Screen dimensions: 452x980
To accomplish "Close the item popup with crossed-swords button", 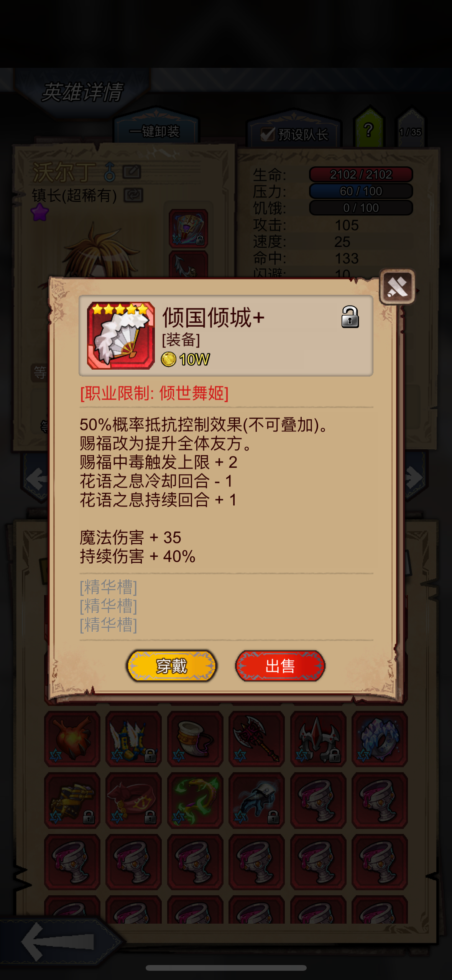I will tap(397, 287).
